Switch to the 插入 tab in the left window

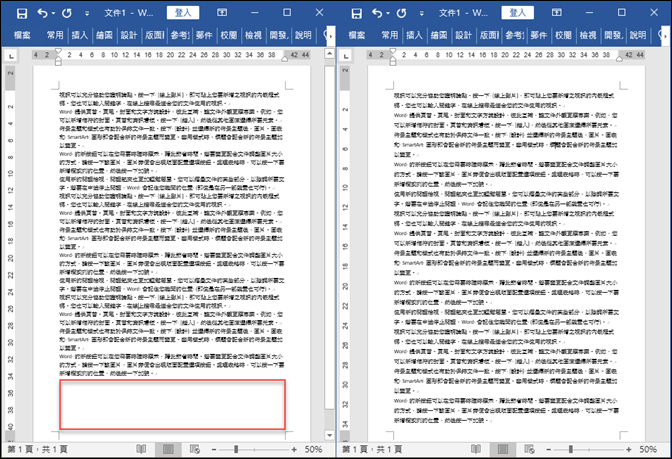click(x=80, y=35)
